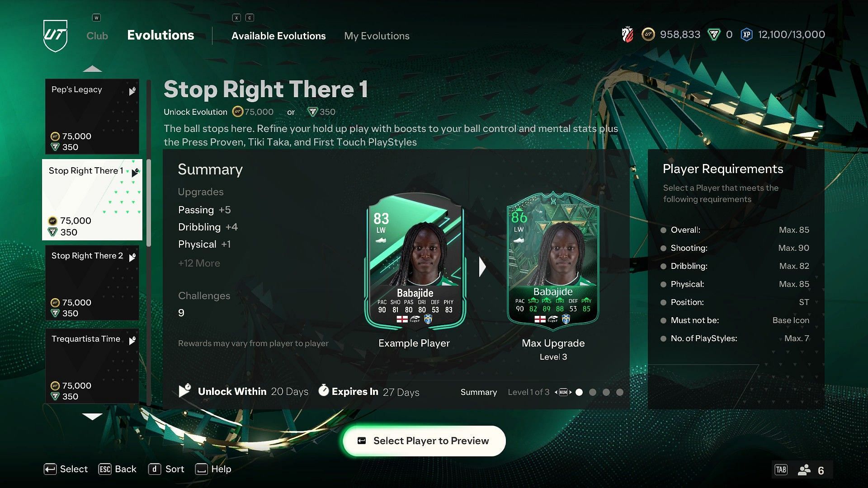The height and width of the screenshot is (488, 868).
Task: Toggle the Shooting Max 90 requirement indicator
Action: click(664, 248)
